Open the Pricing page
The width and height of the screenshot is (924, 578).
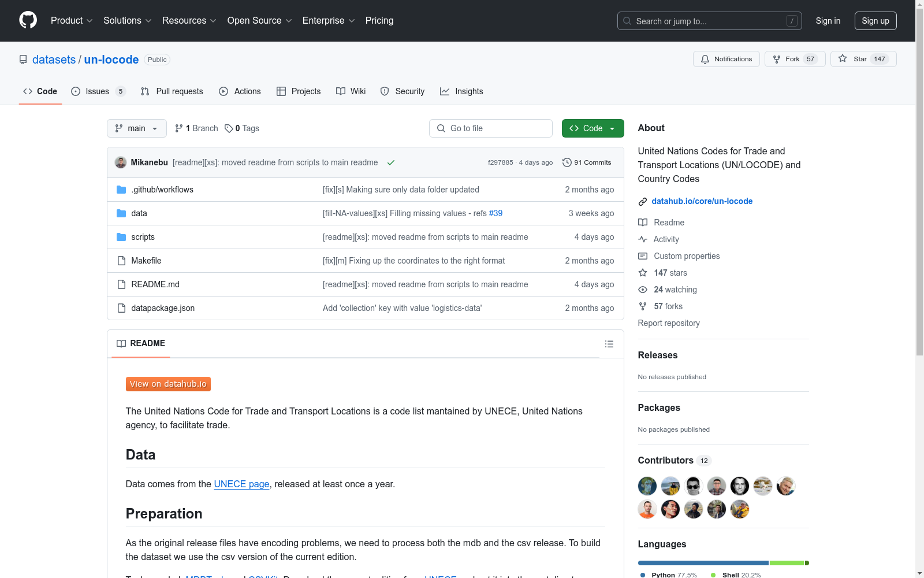pyautogui.click(x=379, y=21)
